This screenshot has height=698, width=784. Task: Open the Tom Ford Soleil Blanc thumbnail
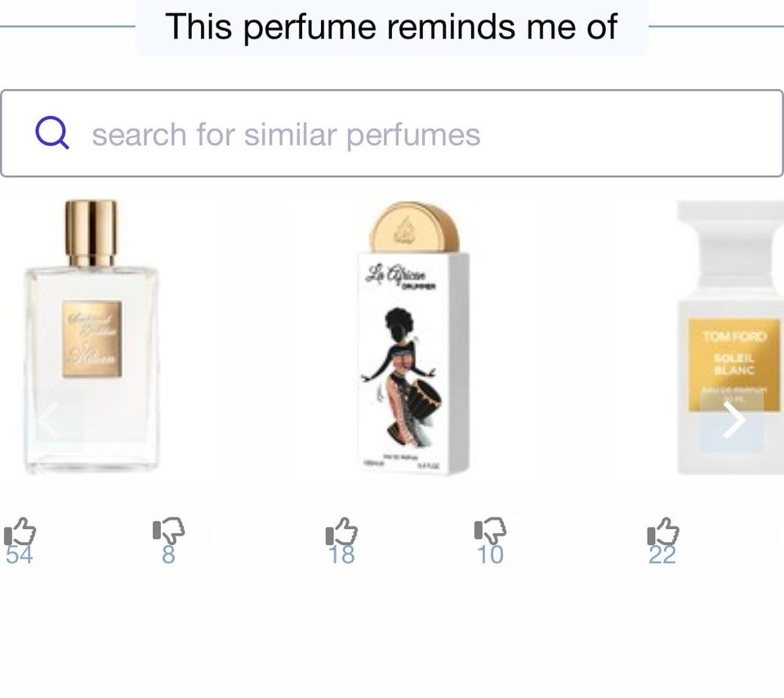pyautogui.click(x=730, y=337)
